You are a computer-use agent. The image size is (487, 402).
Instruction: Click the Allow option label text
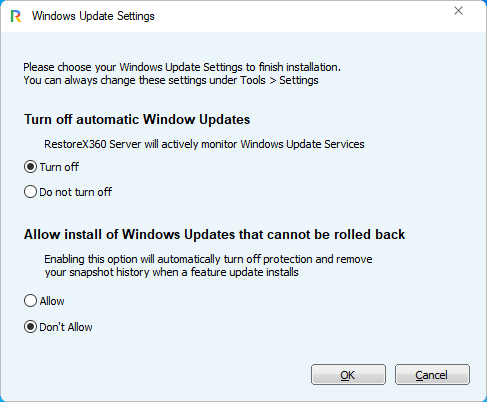pos(52,301)
